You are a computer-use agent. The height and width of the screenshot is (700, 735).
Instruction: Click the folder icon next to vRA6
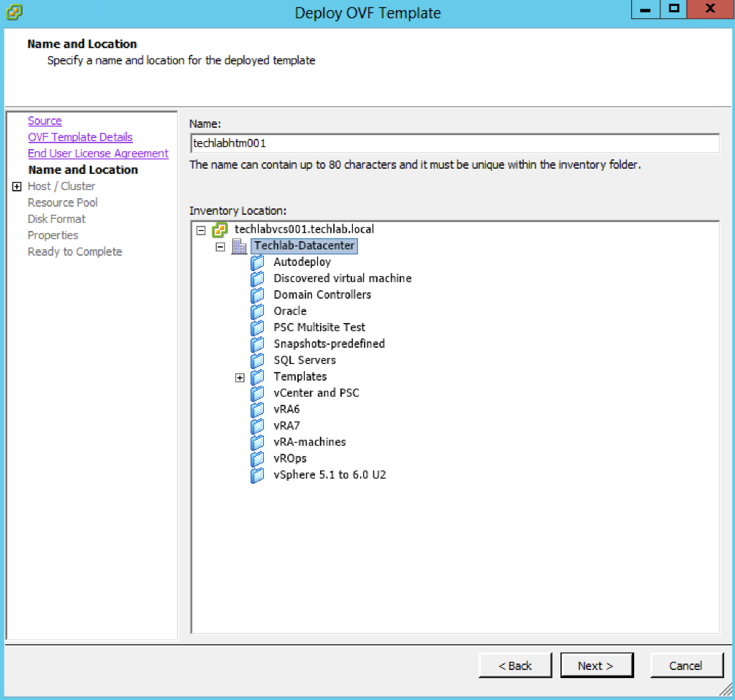click(x=257, y=410)
